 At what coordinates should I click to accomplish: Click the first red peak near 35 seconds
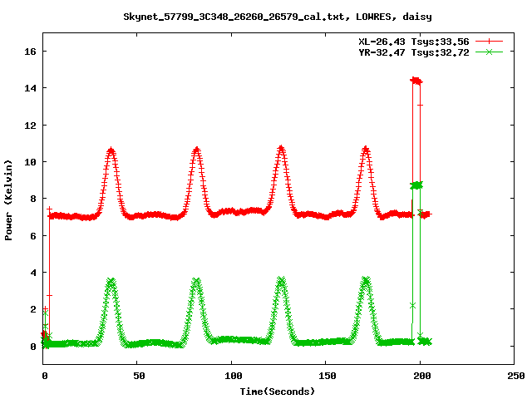coord(111,151)
